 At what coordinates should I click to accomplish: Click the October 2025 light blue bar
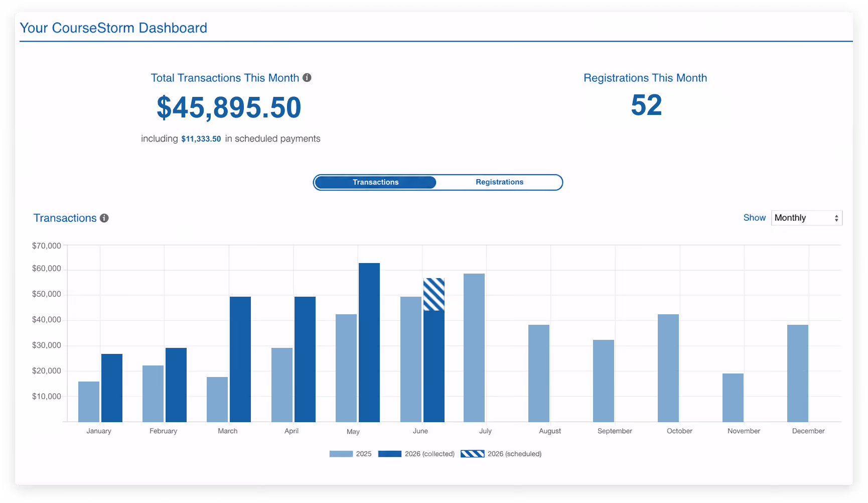668,368
